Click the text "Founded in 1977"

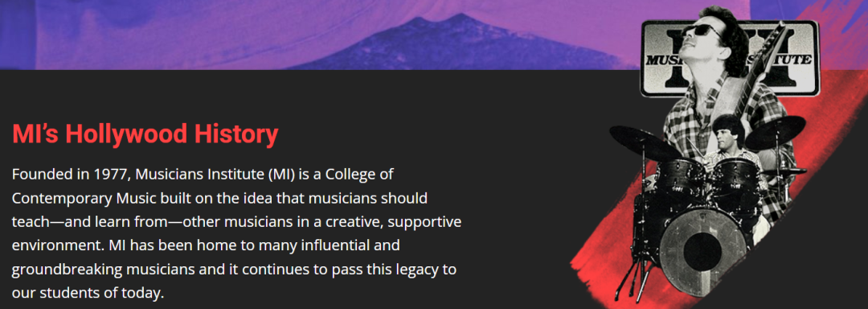pyautogui.click(x=70, y=175)
